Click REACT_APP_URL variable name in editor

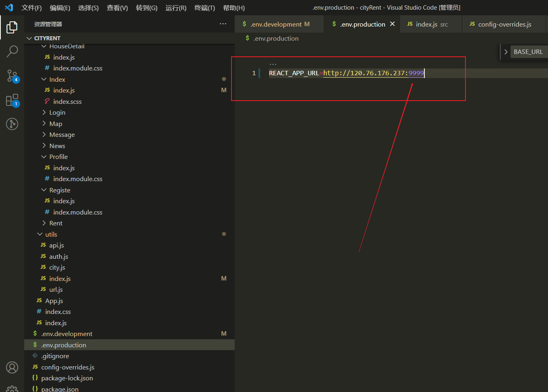click(x=294, y=73)
